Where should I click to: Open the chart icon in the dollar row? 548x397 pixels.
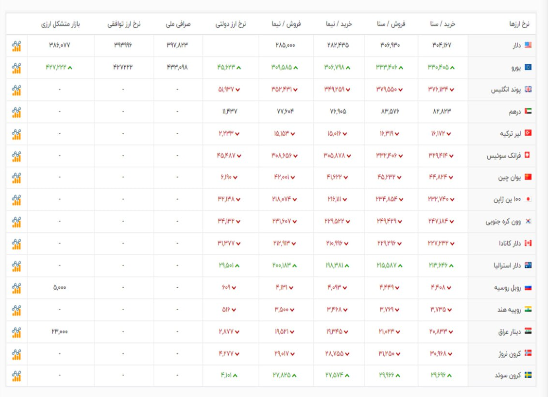pyautogui.click(x=16, y=46)
